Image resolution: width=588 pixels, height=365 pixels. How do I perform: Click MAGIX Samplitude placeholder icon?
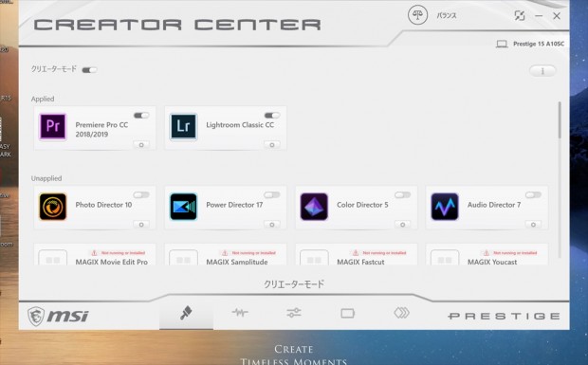tap(183, 258)
